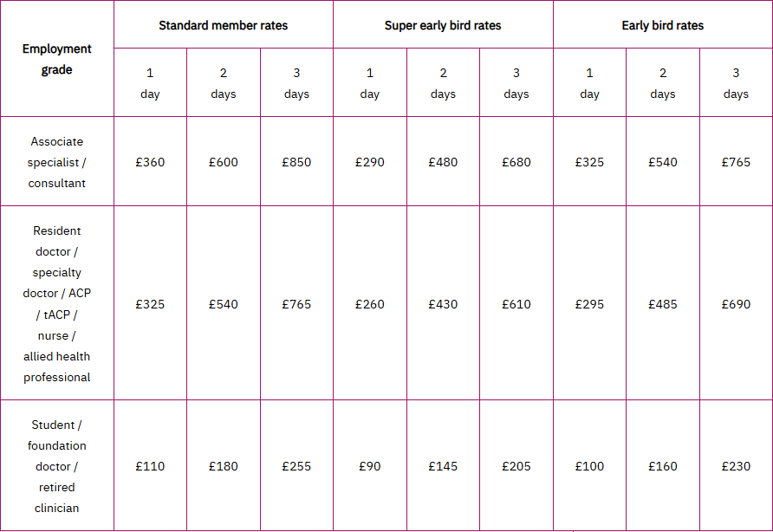773x532 pixels.
Task: Click the Early bird rates header
Action: 663,25
